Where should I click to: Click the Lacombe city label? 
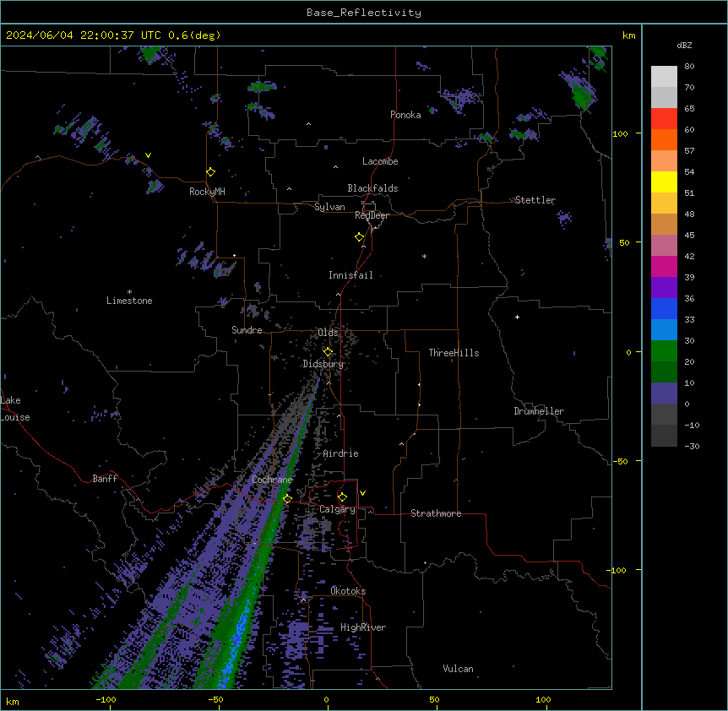point(380,161)
